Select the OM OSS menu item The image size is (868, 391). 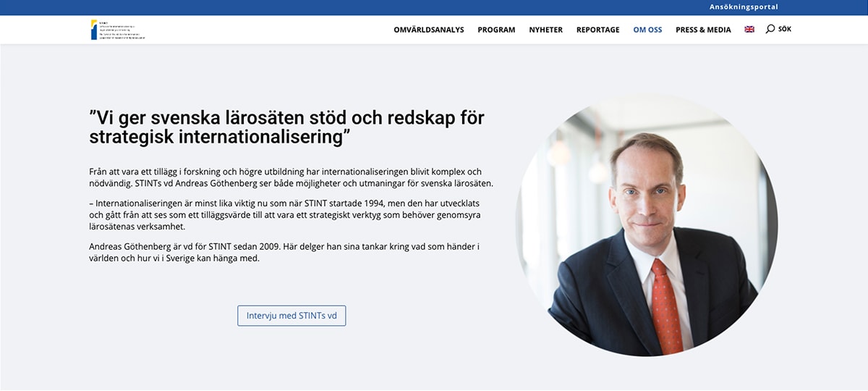tap(647, 30)
